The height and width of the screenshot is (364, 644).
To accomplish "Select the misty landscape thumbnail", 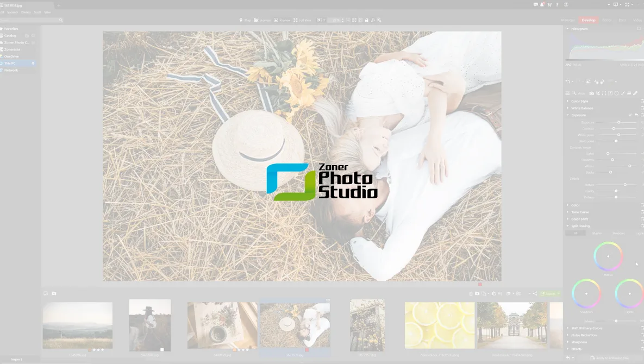I will pos(78,325).
